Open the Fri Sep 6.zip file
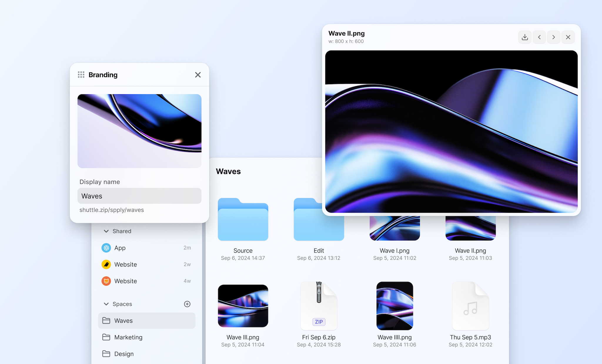602x364 pixels. (x=319, y=306)
